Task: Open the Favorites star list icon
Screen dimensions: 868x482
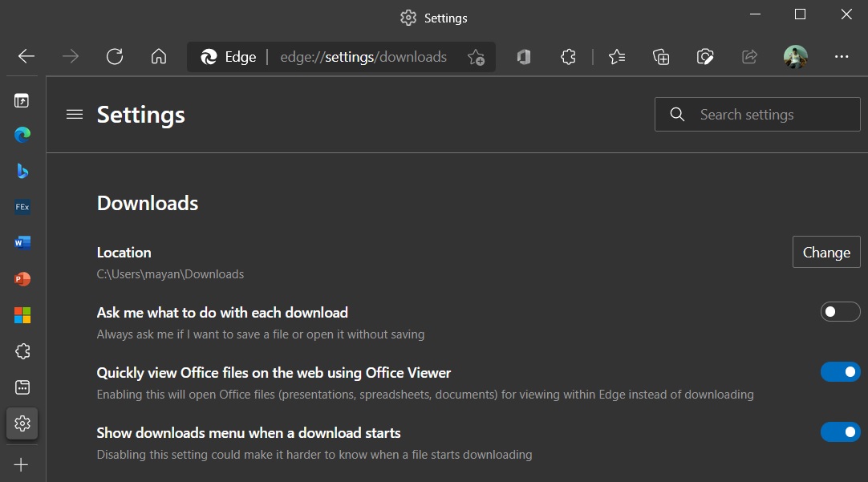Action: pyautogui.click(x=617, y=57)
